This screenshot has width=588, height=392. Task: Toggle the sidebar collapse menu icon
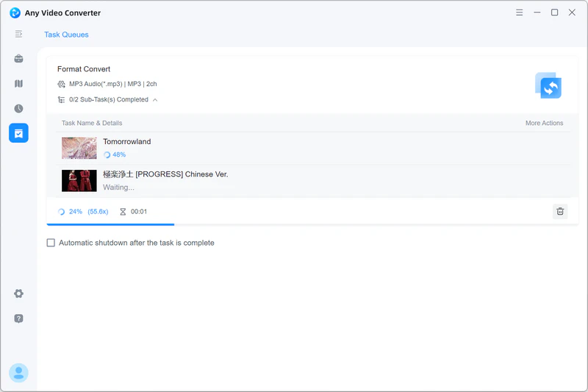tap(18, 34)
